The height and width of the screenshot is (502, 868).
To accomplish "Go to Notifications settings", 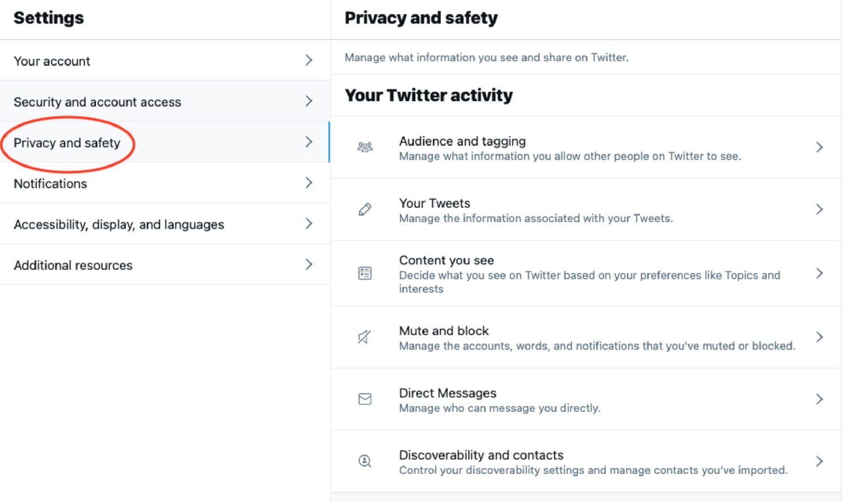I will (x=50, y=184).
